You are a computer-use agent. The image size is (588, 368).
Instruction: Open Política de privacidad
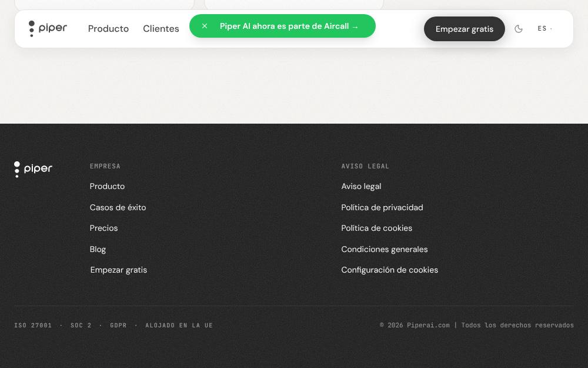click(x=382, y=207)
